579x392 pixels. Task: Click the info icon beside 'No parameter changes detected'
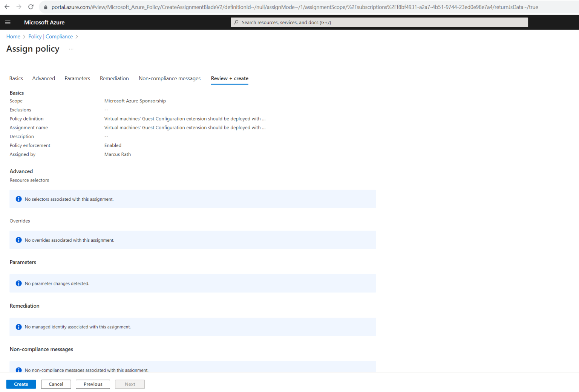(x=18, y=283)
